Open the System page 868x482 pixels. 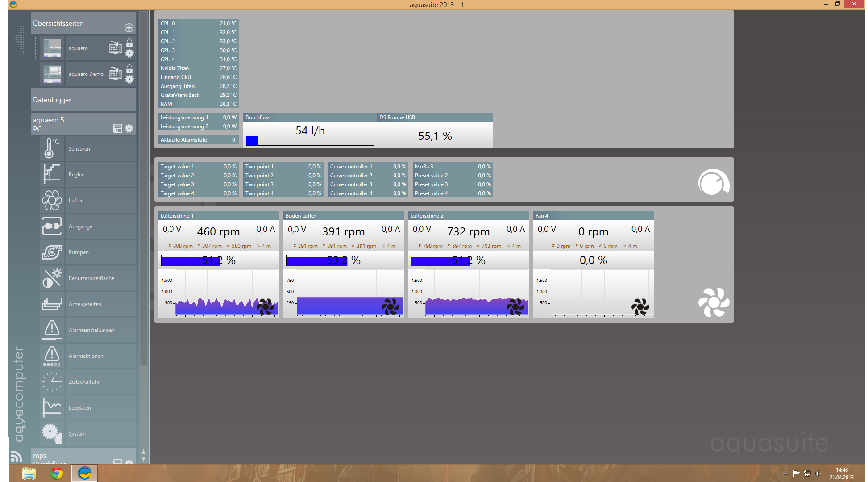(77, 434)
